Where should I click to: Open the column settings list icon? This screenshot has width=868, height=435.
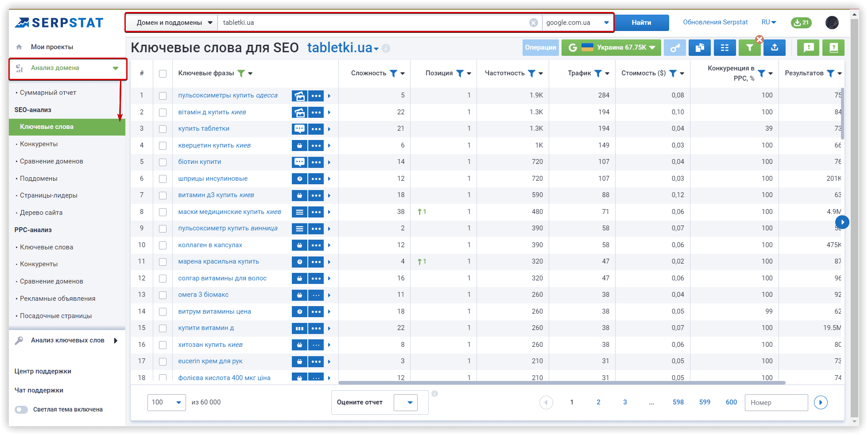point(725,48)
